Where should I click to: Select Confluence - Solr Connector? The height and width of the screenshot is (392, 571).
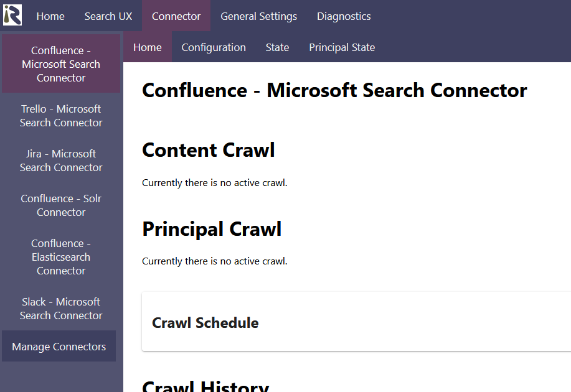61,205
